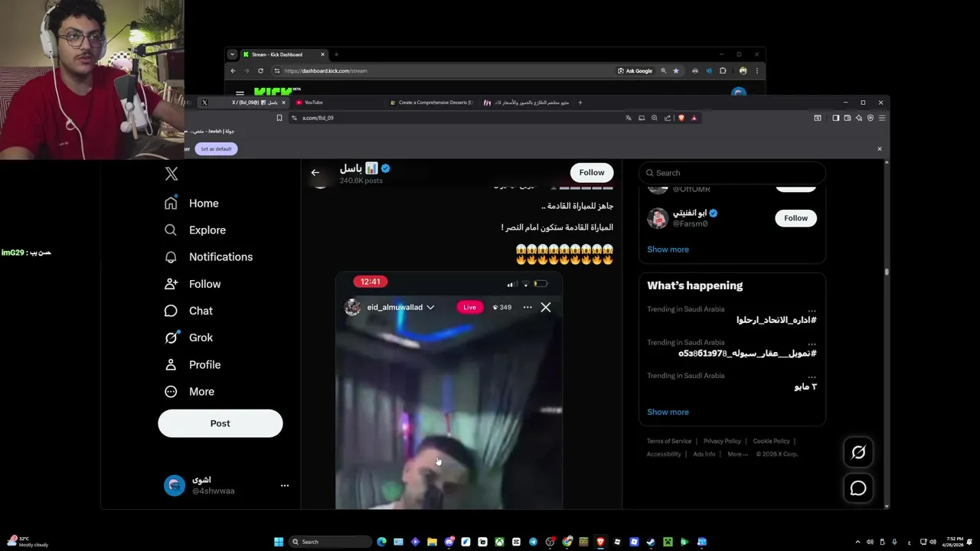
Task: Show more trending topics
Action: [x=668, y=412]
